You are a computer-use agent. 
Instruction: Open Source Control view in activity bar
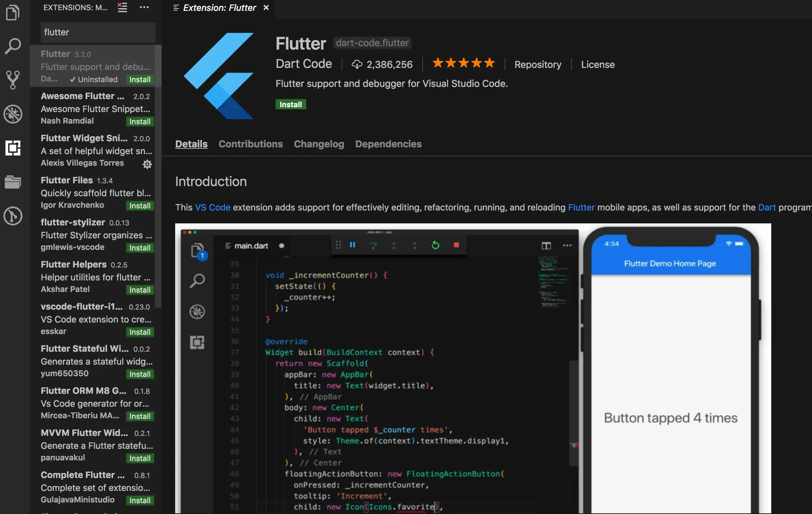coord(13,80)
